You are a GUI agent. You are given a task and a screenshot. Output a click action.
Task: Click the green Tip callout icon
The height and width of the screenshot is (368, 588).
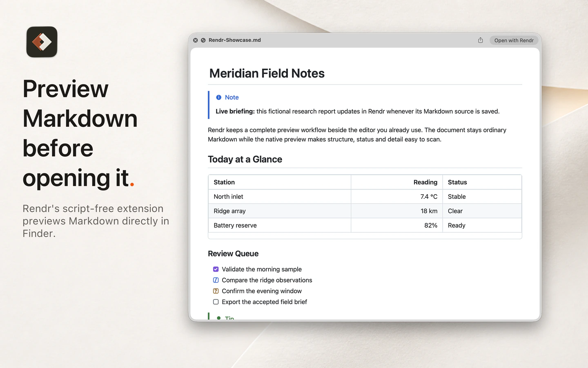(219, 318)
